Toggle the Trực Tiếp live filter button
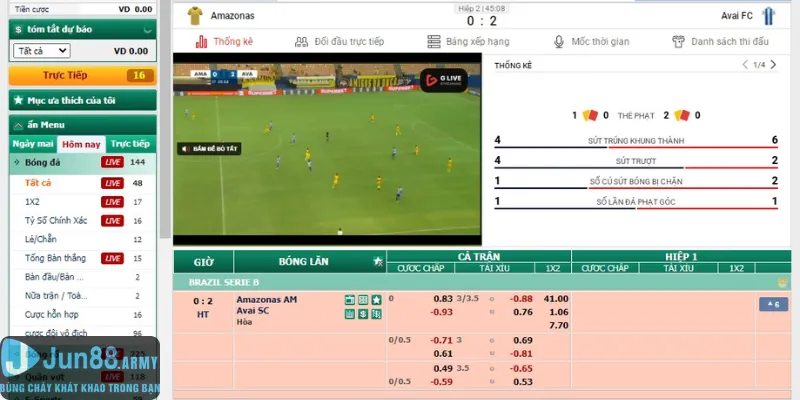Screen dimensions: 800x400 (x=82, y=75)
